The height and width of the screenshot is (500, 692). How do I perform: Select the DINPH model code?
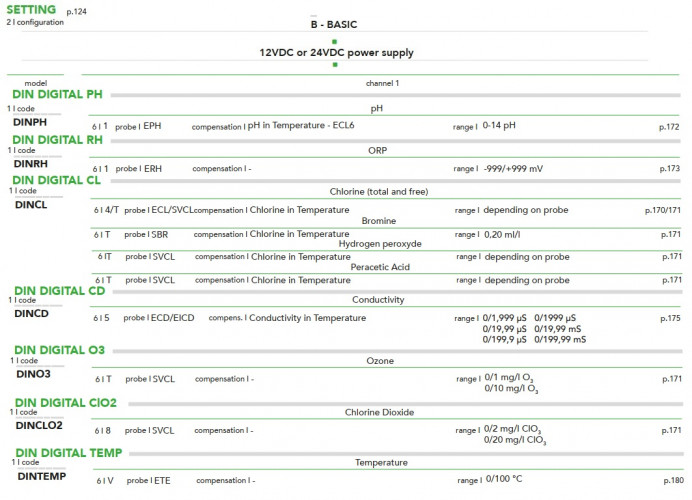[30, 121]
